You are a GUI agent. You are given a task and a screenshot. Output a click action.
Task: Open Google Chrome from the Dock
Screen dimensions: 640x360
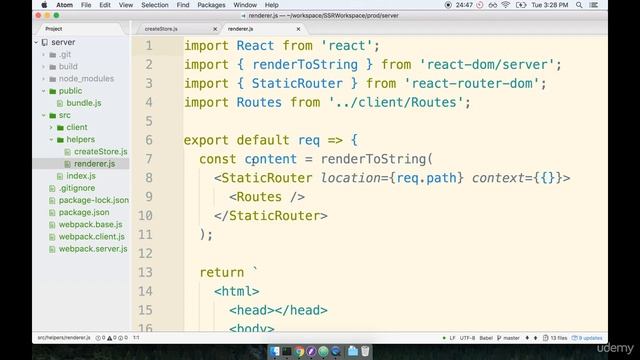(300, 351)
